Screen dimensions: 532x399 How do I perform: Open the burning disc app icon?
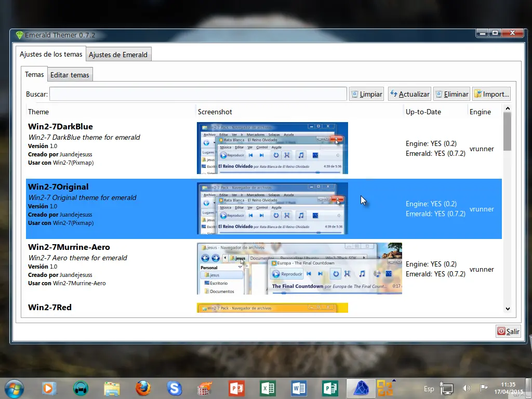pos(205,389)
